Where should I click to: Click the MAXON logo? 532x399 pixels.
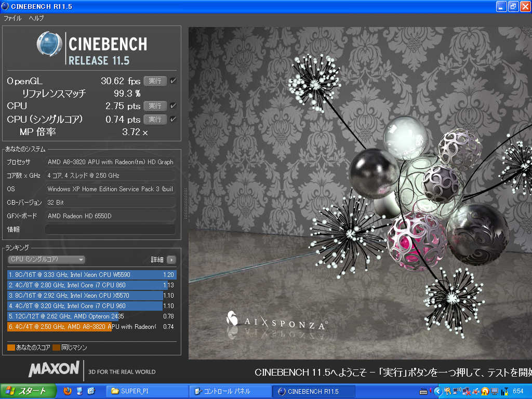[54, 369]
